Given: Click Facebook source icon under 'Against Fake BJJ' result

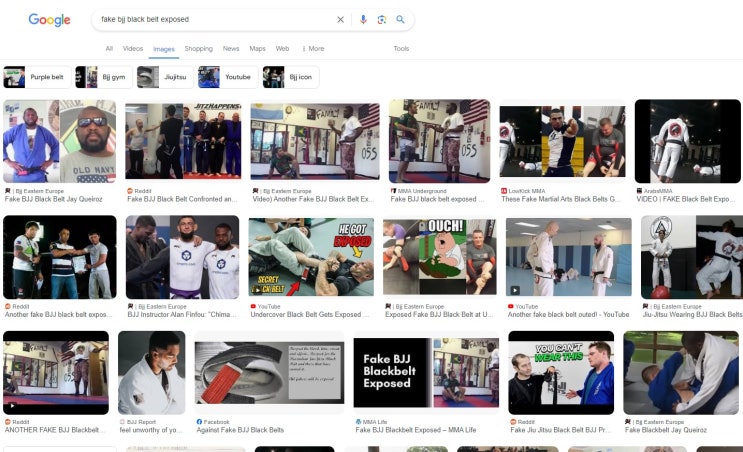Looking at the screenshot, I should pos(199,422).
